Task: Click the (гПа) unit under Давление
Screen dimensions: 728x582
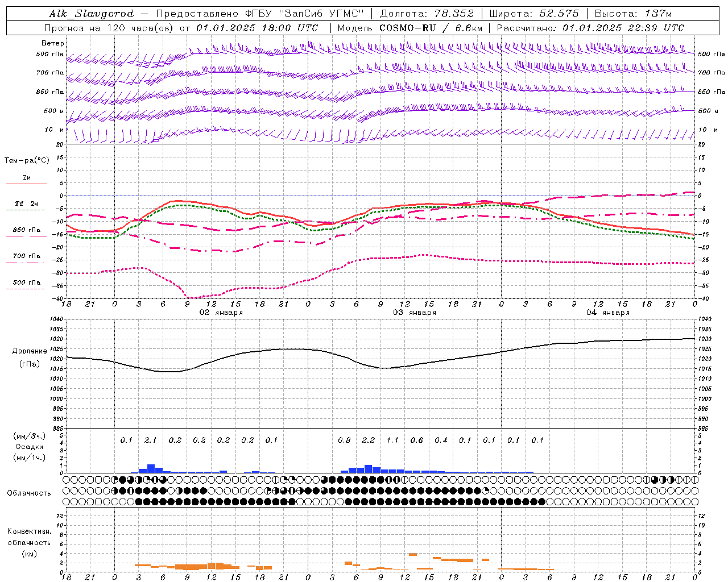Action: pos(30,364)
